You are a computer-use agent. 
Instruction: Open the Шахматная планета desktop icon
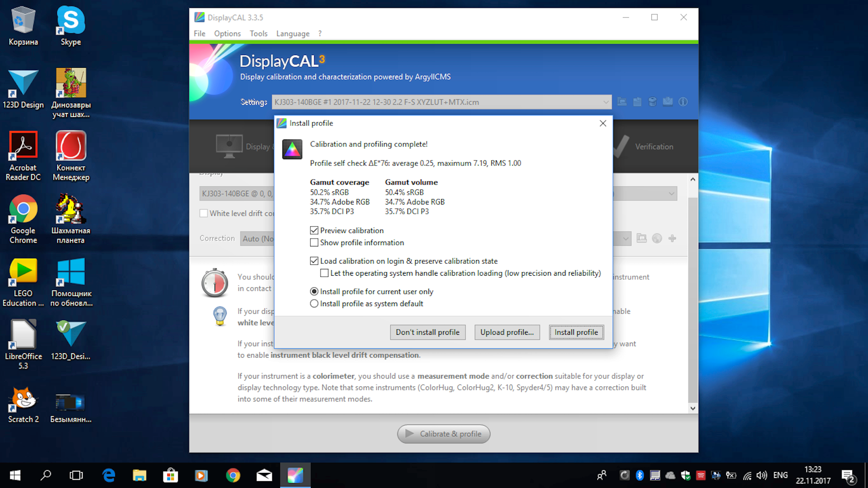coord(71,219)
